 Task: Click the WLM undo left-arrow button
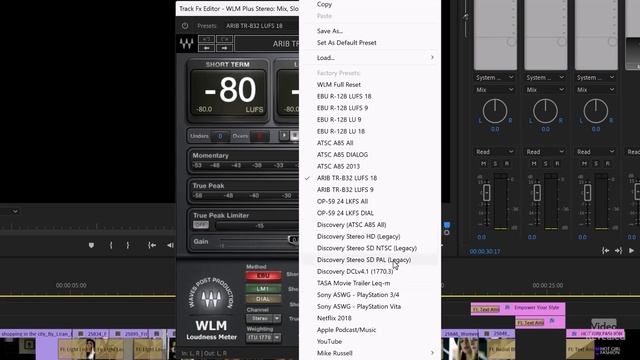click(x=207, y=48)
